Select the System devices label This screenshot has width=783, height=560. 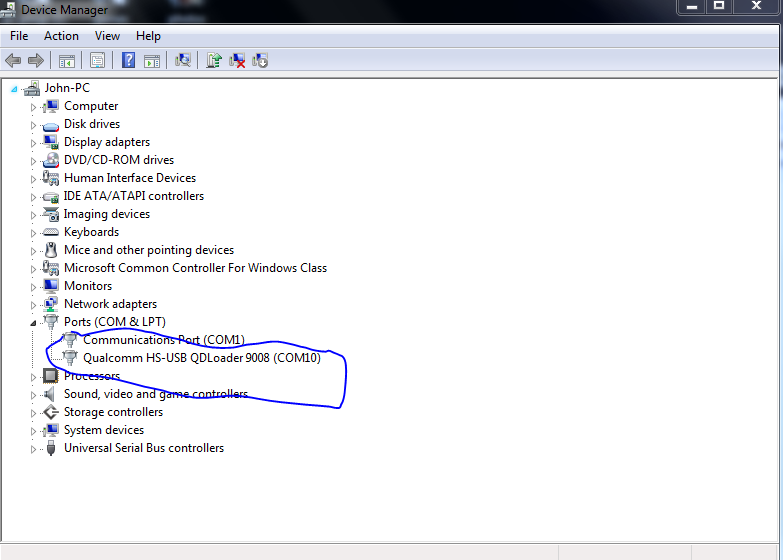(104, 430)
